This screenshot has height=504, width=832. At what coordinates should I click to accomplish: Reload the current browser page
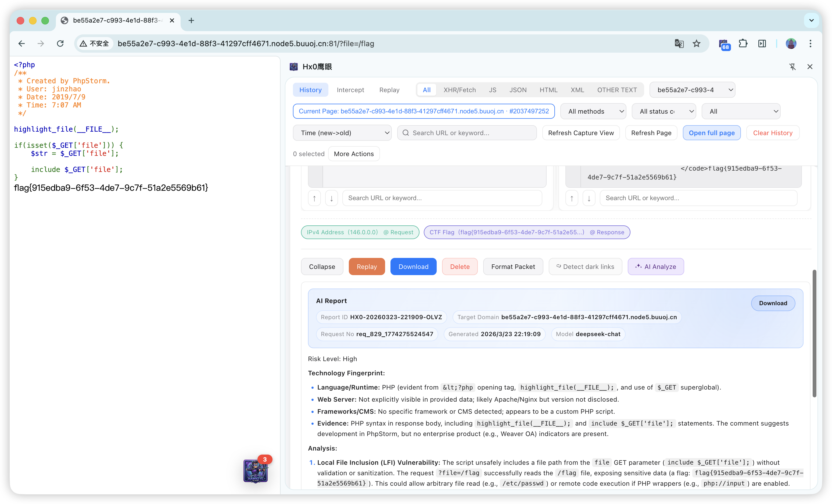(x=60, y=44)
